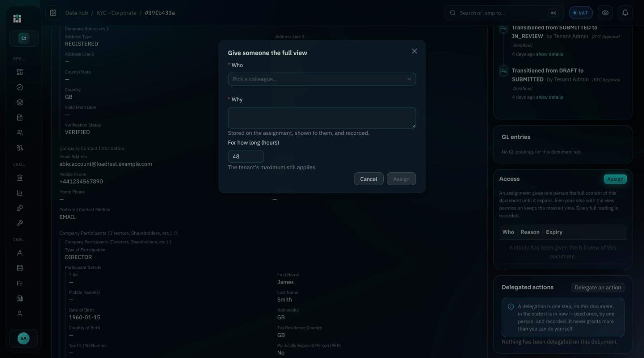Click the Assign button in the dialog
The height and width of the screenshot is (358, 644).
pyautogui.click(x=401, y=179)
